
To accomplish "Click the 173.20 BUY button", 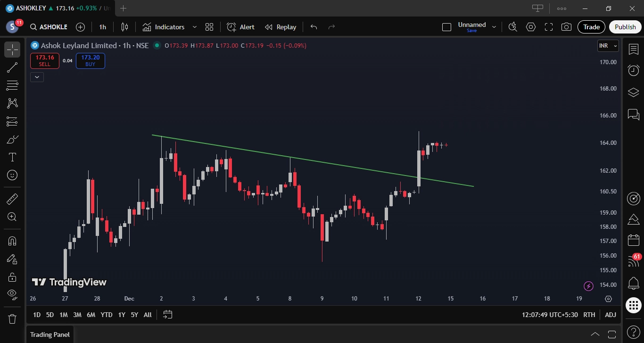I will coord(90,60).
